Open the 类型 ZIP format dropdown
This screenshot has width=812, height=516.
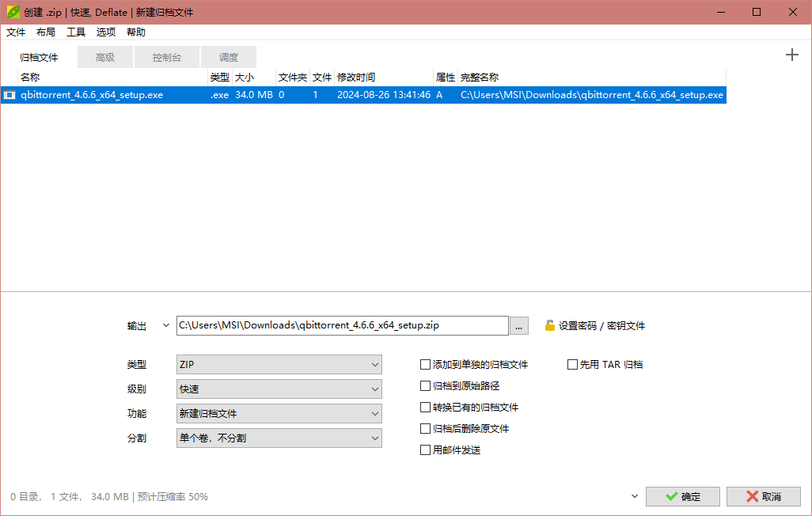coord(279,364)
